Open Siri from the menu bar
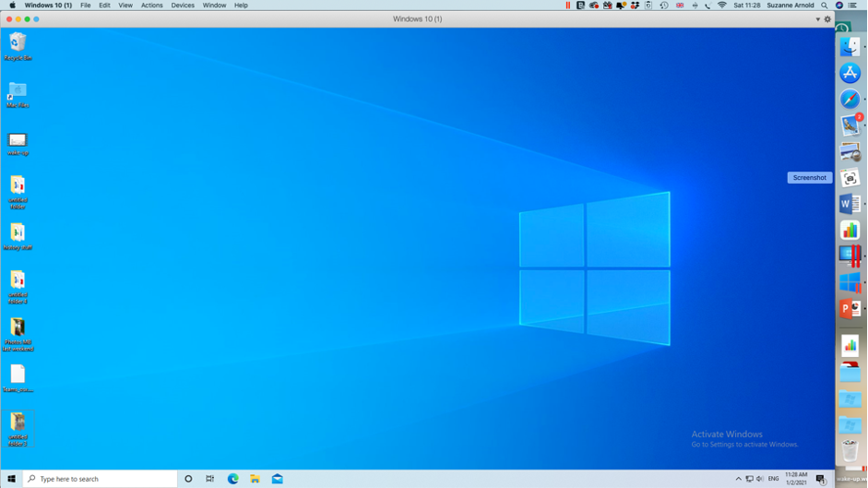This screenshot has width=868, height=488. click(x=839, y=5)
